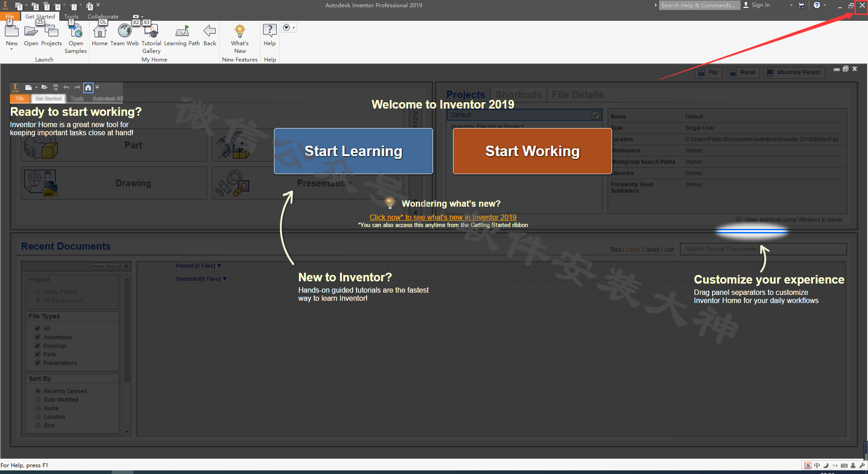Click the Reset layout button
The width and height of the screenshot is (868, 474).
coord(743,72)
